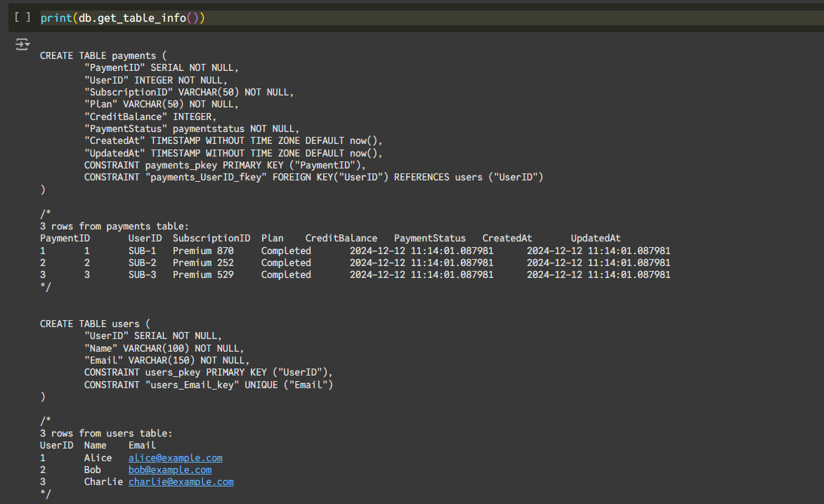Click the 'CreditBalance' column header

tap(341, 239)
